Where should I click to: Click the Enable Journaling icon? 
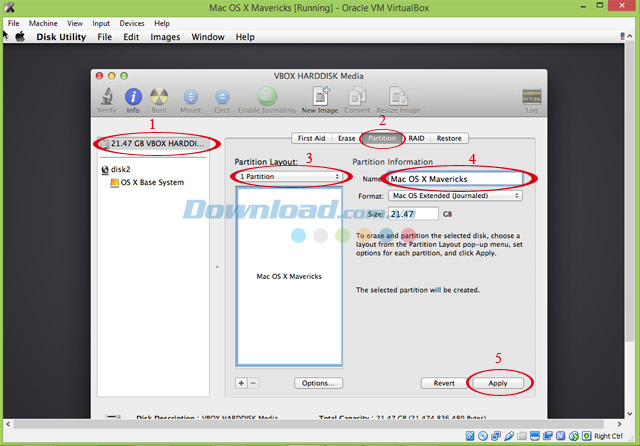pos(267,96)
